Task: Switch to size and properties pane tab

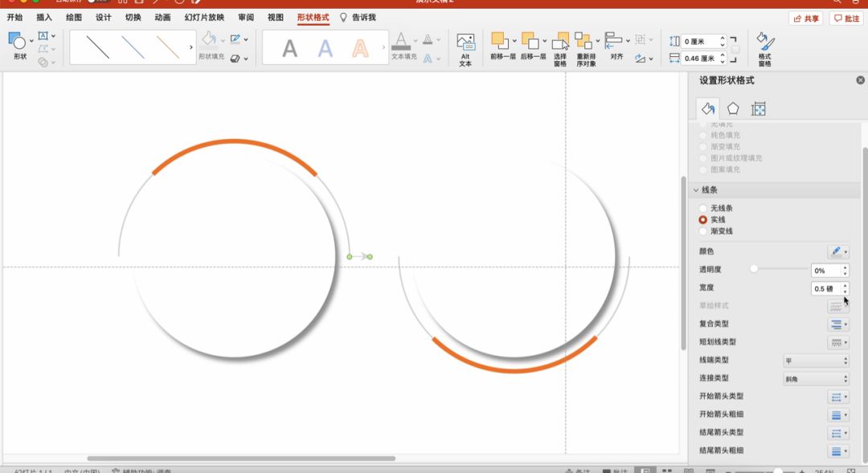Action: tap(759, 108)
